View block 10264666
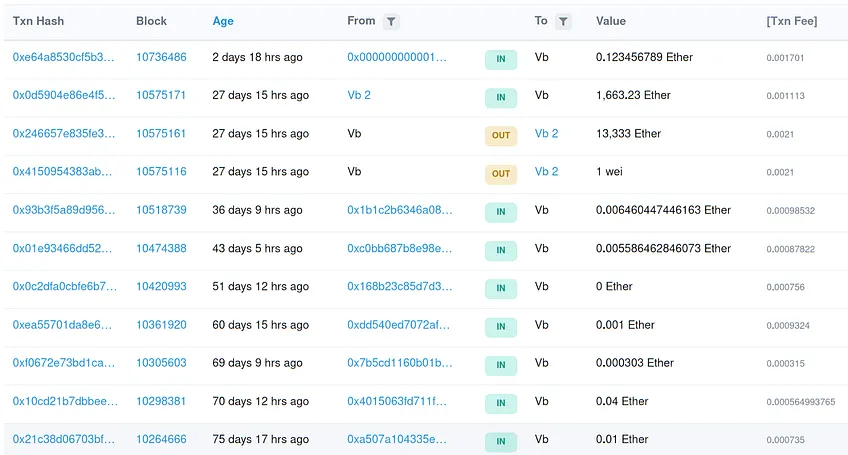The image size is (848, 455). pos(161,439)
